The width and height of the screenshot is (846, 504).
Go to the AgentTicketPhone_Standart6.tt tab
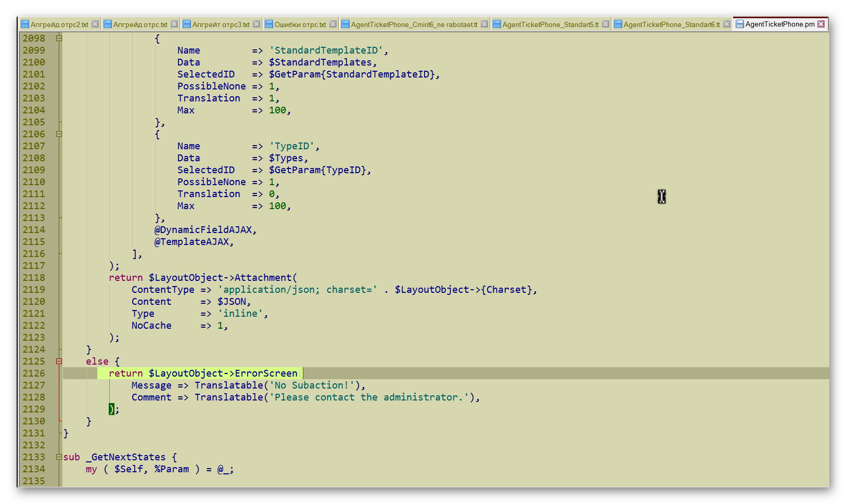672,24
